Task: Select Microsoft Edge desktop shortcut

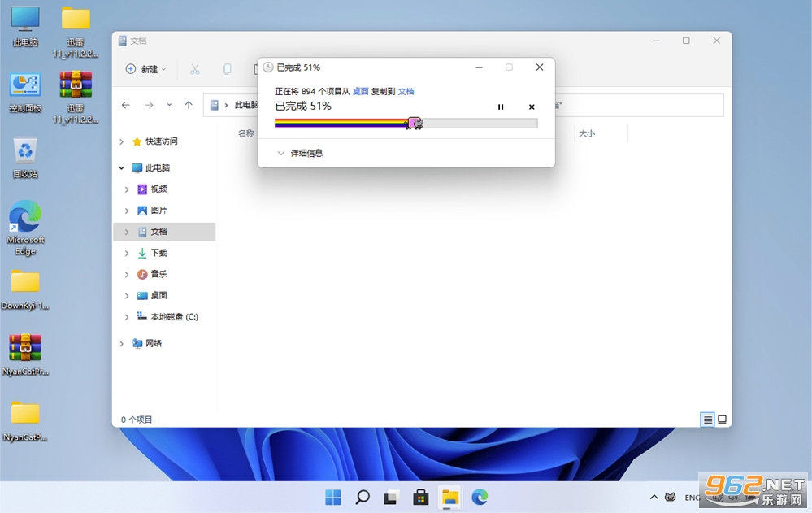Action: [x=25, y=228]
